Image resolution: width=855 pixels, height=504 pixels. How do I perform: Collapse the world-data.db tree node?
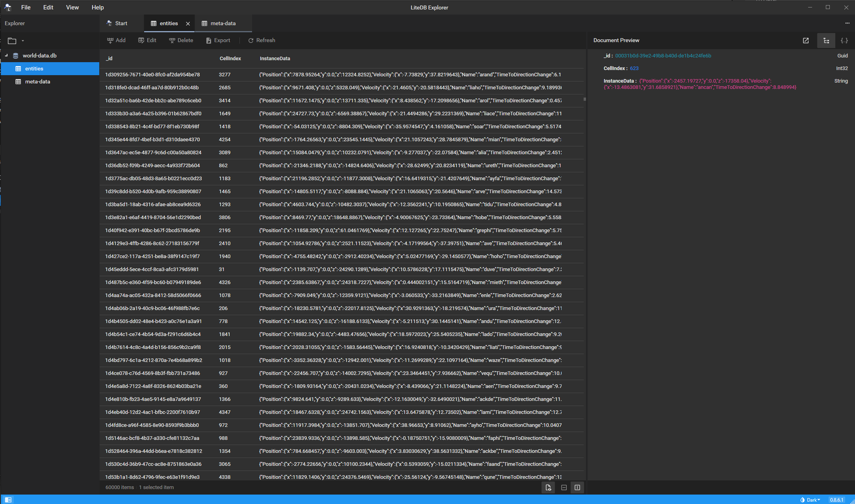(x=6, y=55)
